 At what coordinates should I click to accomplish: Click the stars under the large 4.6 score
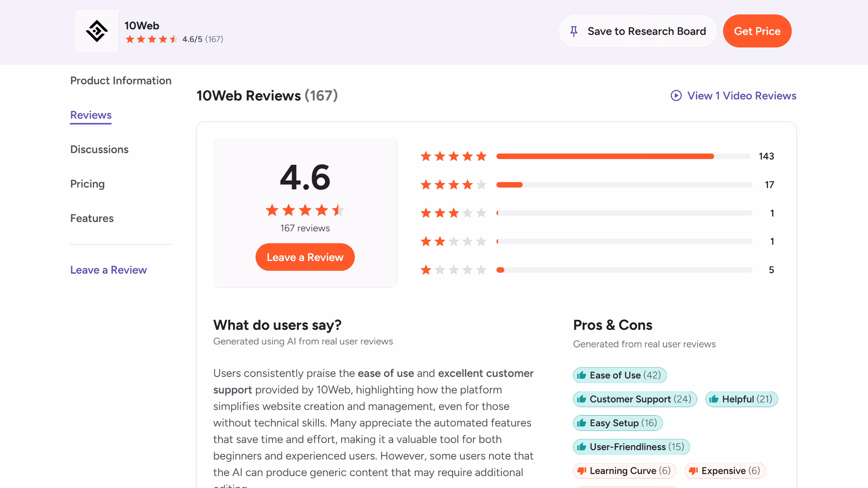click(305, 210)
